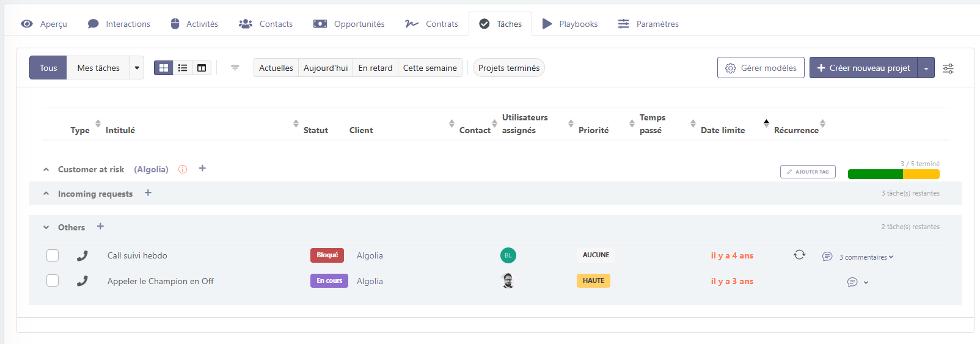Switch to list view icon
980x344 pixels.
[183, 68]
